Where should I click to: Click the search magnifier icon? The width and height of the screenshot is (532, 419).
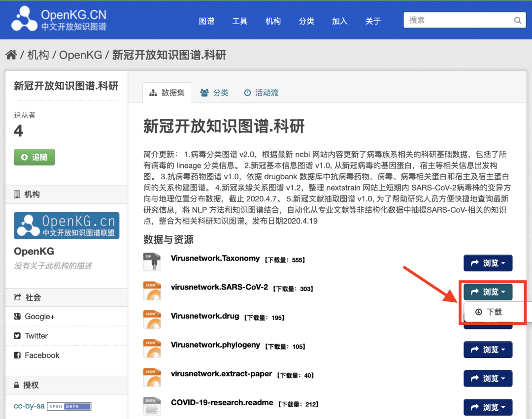pos(517,20)
